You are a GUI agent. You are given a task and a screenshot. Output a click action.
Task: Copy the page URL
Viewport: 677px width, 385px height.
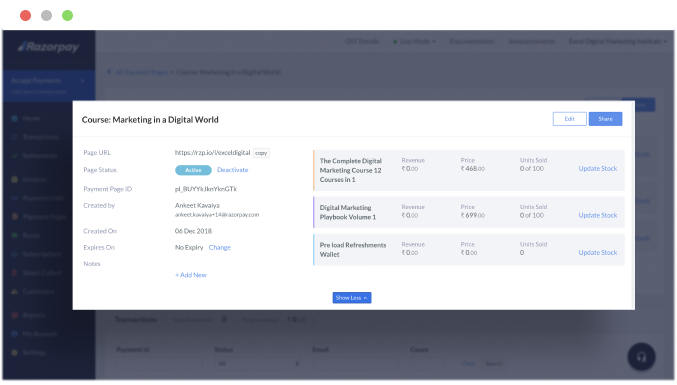tap(261, 153)
